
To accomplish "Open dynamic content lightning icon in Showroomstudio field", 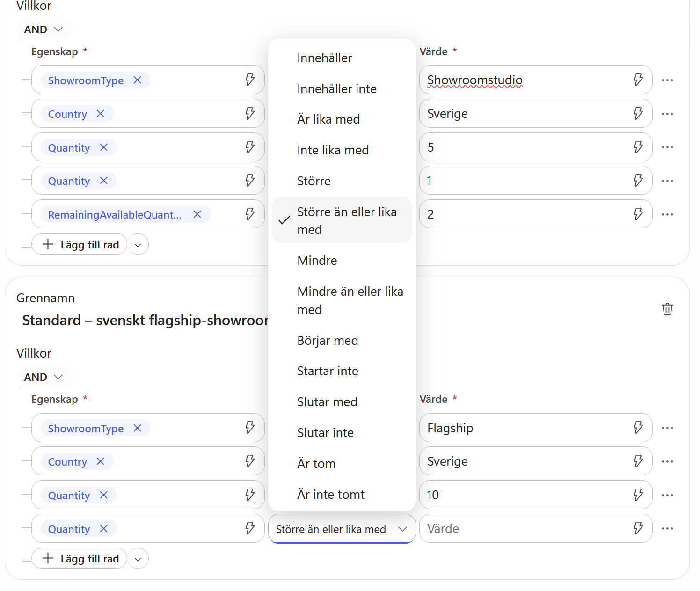I will pos(638,80).
